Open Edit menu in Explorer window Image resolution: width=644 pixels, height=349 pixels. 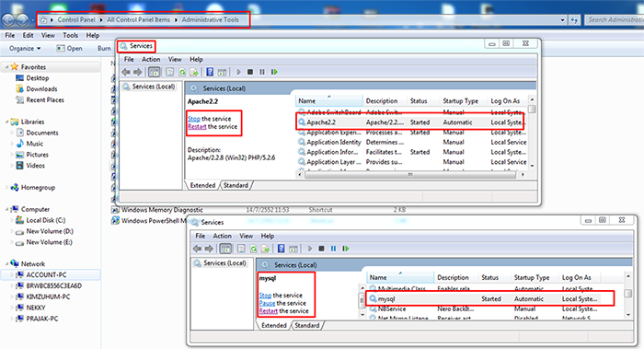coord(28,35)
